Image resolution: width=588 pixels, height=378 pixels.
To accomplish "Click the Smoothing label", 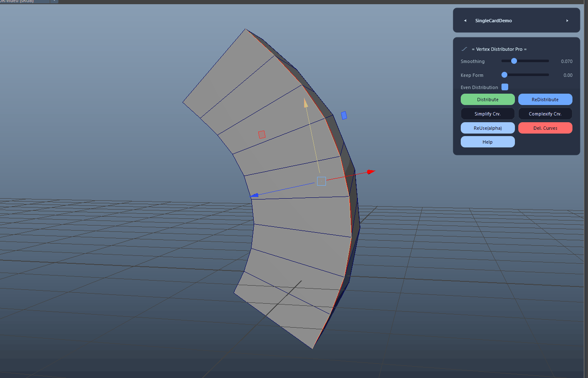I will coord(472,61).
